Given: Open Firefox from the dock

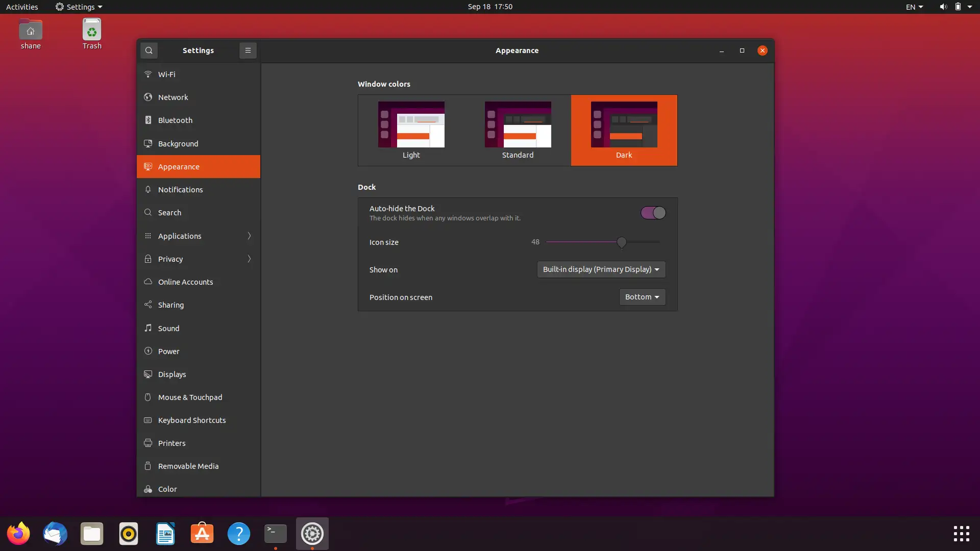Looking at the screenshot, I should [18, 534].
